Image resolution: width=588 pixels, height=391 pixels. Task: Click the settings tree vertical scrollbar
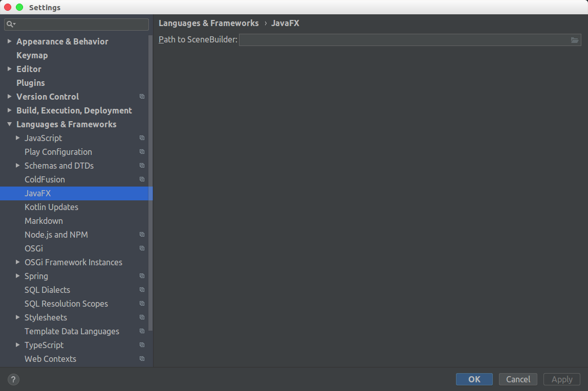tap(151, 183)
